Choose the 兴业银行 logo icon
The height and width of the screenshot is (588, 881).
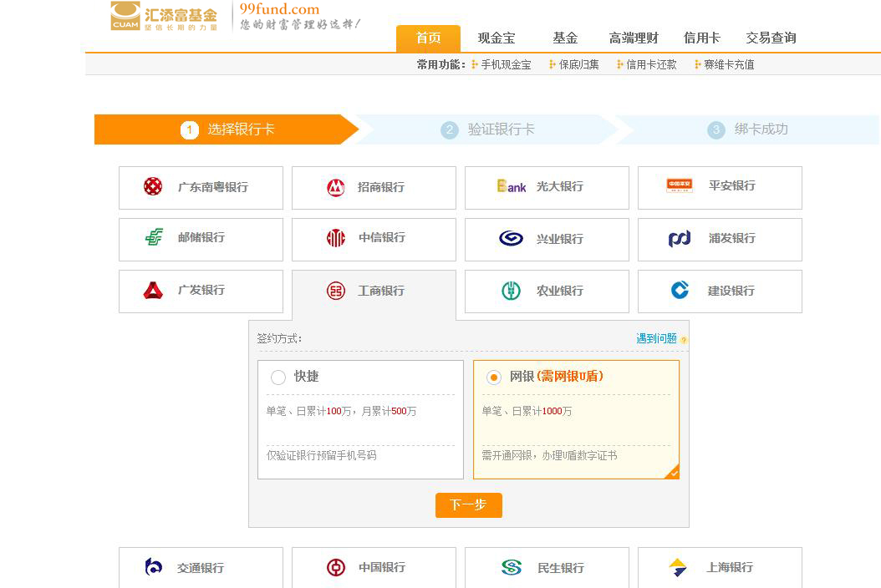[511, 239]
